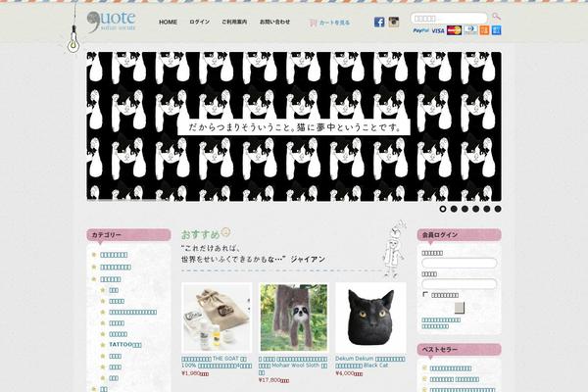588x392 pixels.
Task: Go to the HOME menu item
Action: point(168,23)
